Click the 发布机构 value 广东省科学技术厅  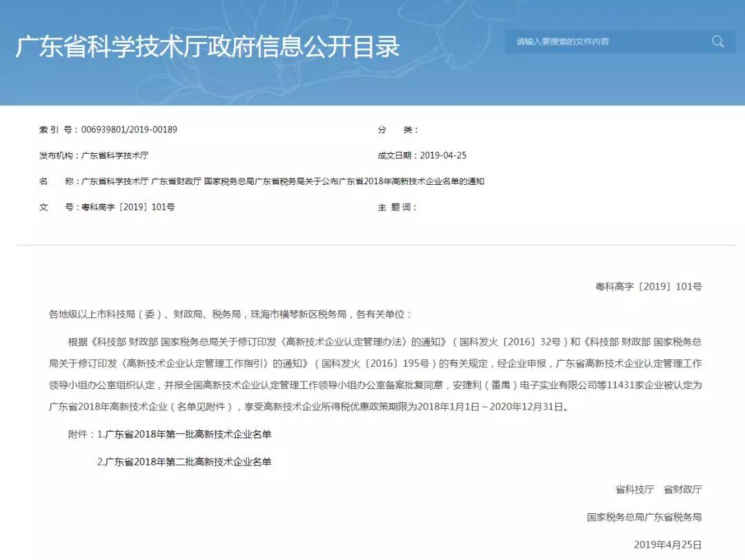pos(115,156)
